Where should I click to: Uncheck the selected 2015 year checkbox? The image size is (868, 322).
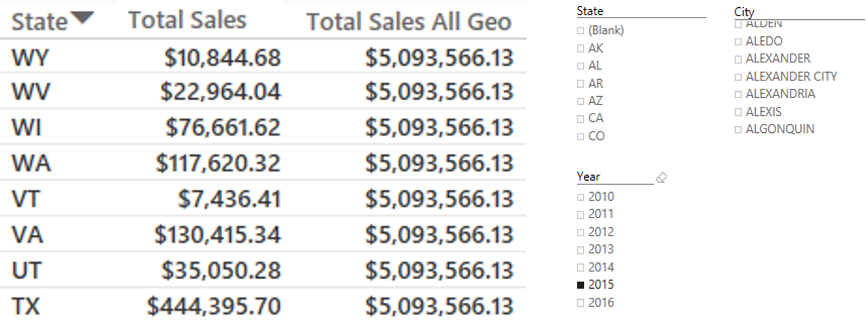pos(581,285)
